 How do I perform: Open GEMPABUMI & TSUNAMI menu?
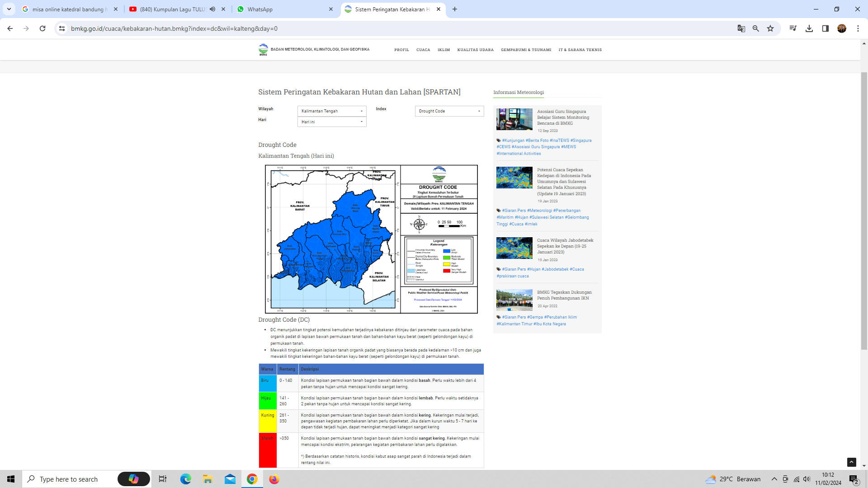click(x=526, y=50)
